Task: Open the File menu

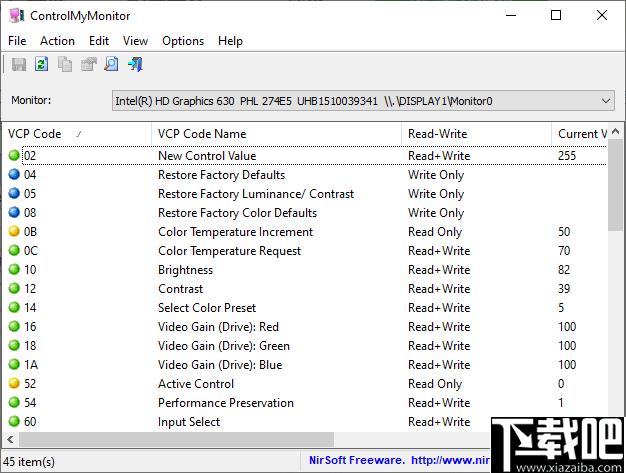Action: point(17,41)
